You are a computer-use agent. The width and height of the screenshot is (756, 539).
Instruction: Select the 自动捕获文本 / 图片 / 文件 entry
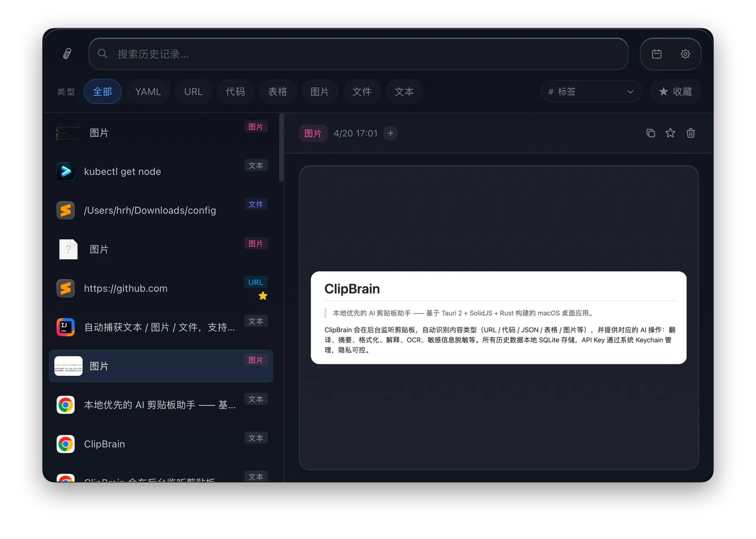[x=161, y=327]
